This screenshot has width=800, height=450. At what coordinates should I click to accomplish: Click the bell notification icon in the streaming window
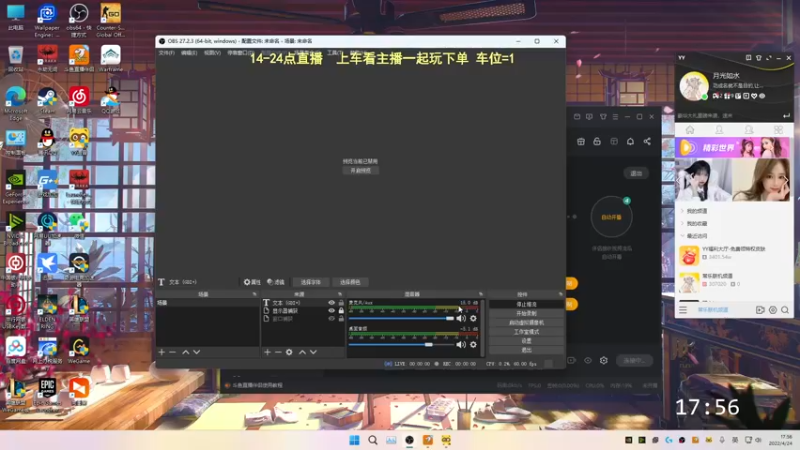[x=630, y=141]
